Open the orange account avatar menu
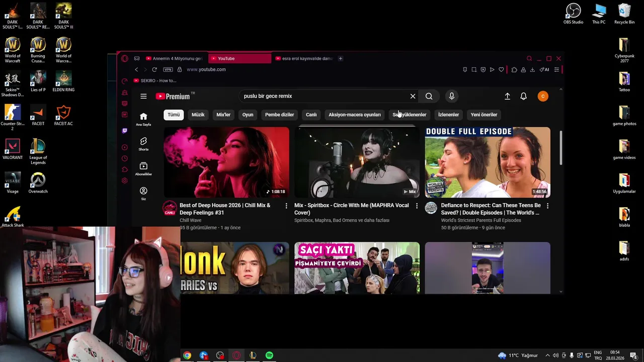This screenshot has height=362, width=644. (x=542, y=96)
